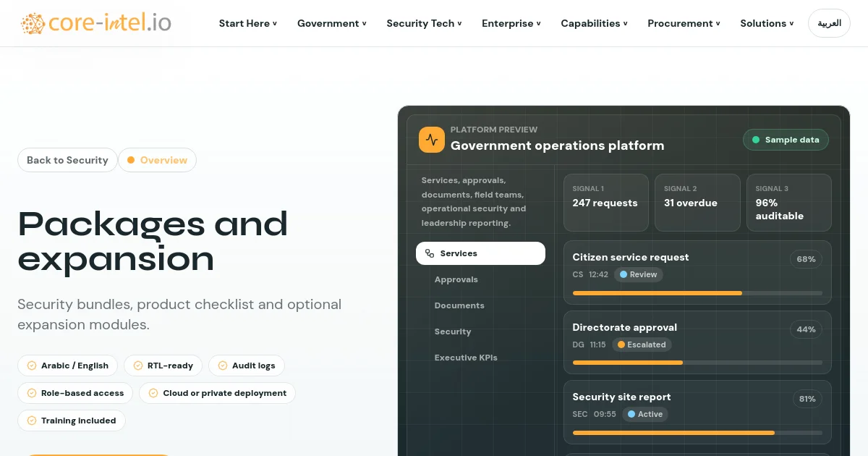The height and width of the screenshot is (456, 868).
Task: Select the Overview pill
Action: [x=157, y=160]
